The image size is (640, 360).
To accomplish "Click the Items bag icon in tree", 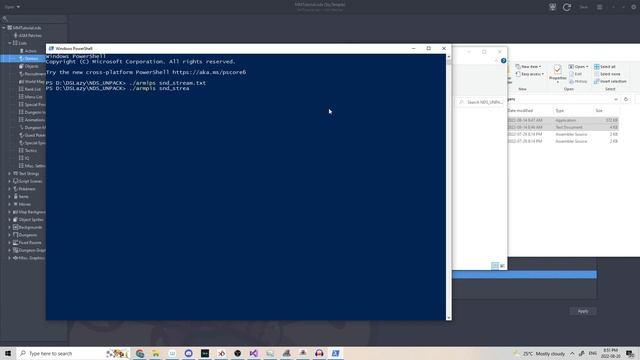I will click(16, 197).
